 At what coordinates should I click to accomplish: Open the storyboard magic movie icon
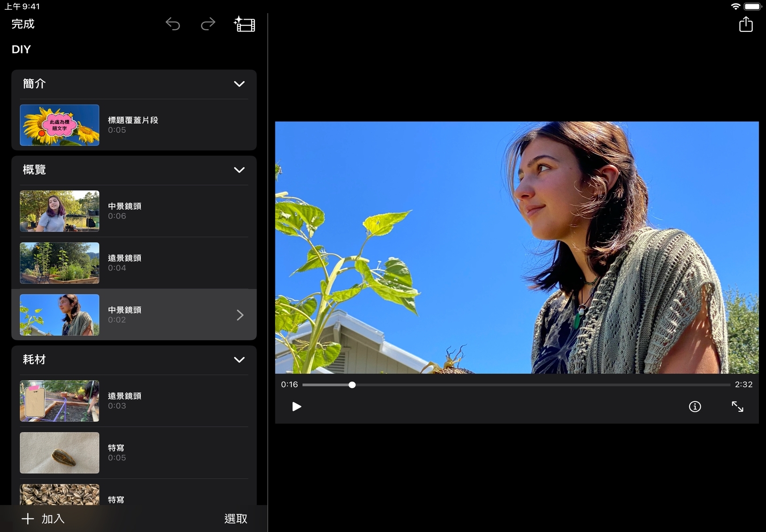pyautogui.click(x=245, y=24)
